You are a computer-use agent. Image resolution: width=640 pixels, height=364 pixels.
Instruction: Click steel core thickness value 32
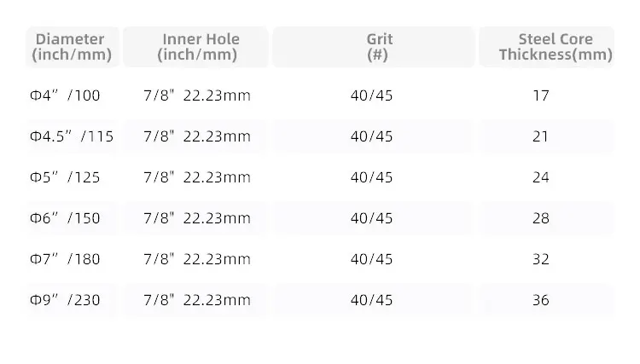tap(541, 259)
